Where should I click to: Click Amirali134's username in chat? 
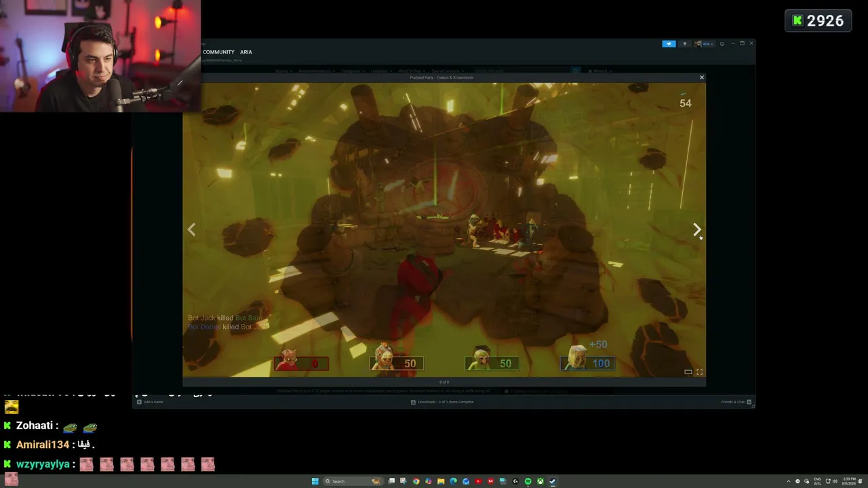tap(43, 445)
